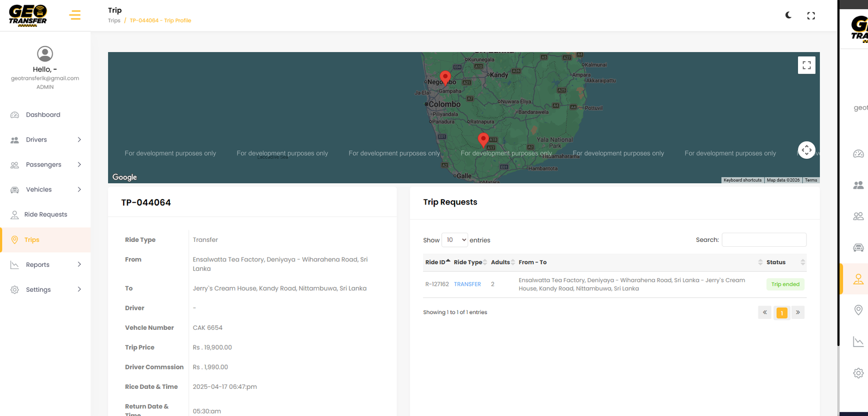Click the map camera pan control
Screen dimensions: 868x416
(x=807, y=150)
